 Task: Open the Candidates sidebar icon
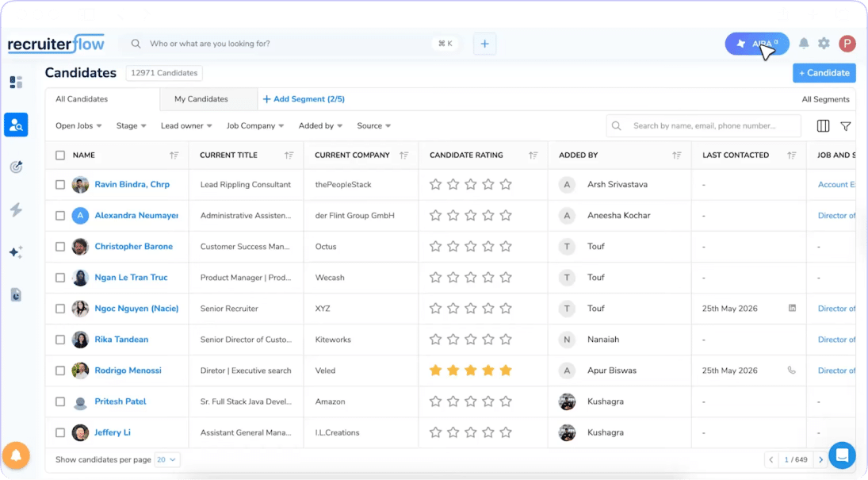(16, 125)
